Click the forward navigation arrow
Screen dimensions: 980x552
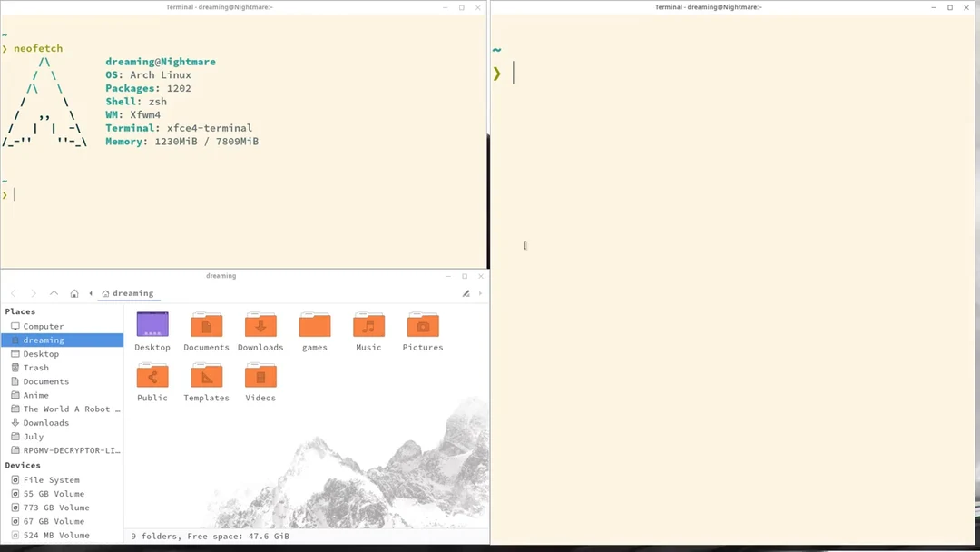click(33, 293)
